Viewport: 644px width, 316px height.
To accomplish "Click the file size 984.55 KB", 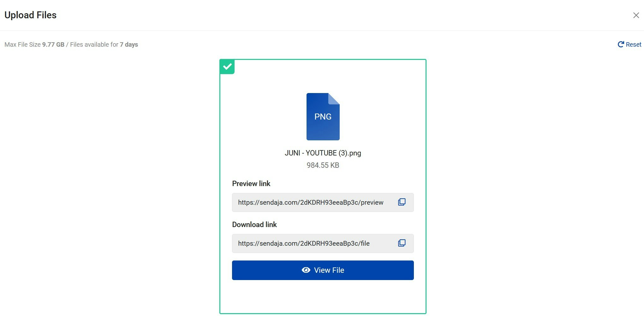I will click(323, 165).
